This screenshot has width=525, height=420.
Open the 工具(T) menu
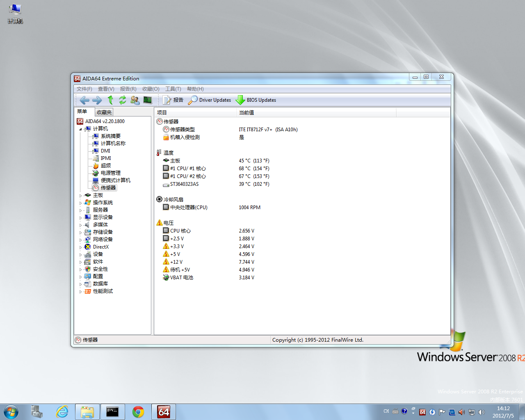pos(173,89)
